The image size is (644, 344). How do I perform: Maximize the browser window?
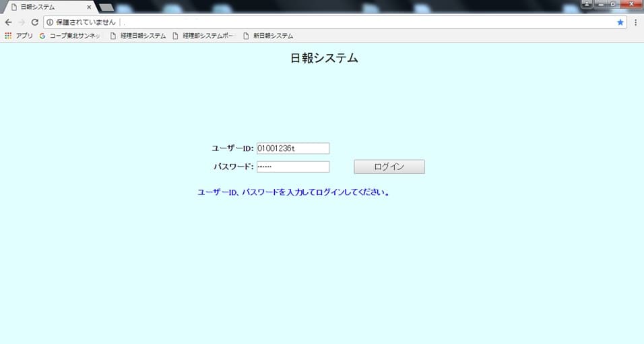coord(613,3)
